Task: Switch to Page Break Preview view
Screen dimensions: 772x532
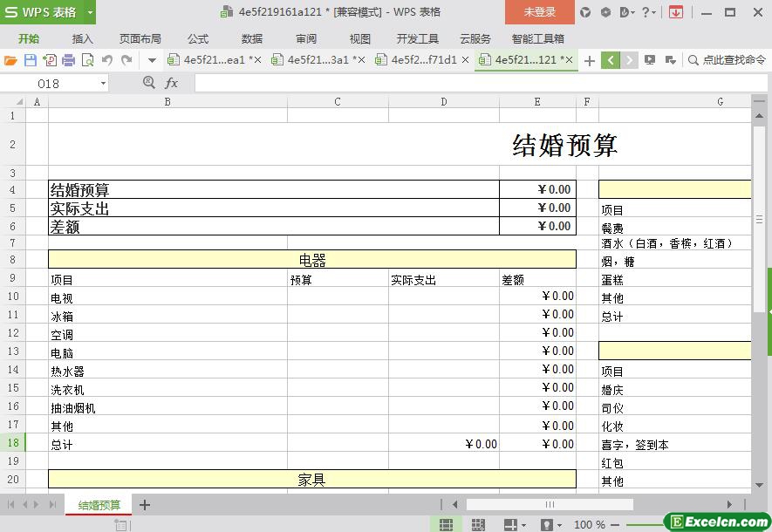Action: 478,524
